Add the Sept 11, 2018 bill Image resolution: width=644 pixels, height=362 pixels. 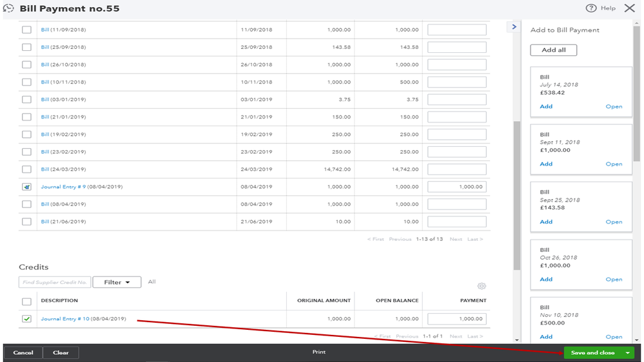546,164
